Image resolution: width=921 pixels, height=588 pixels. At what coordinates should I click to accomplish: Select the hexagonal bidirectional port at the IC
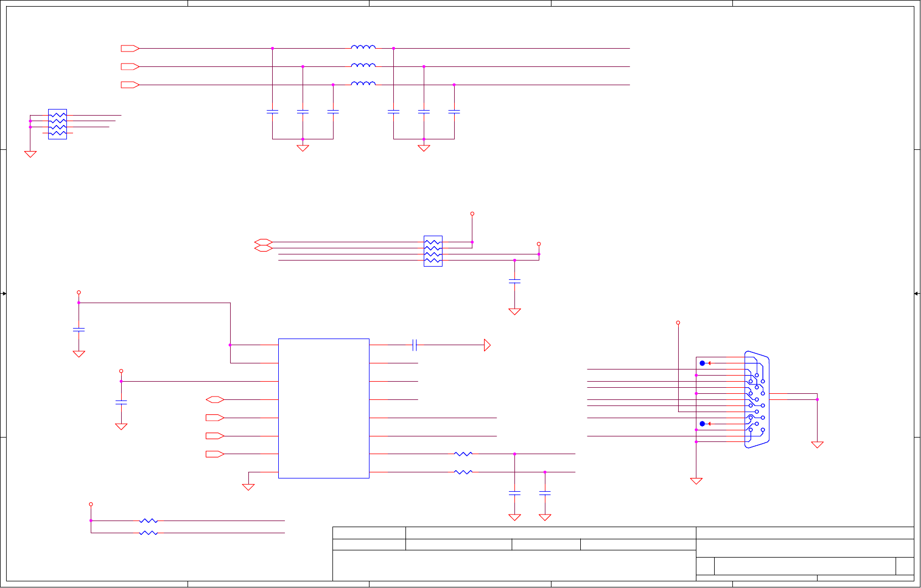pos(215,399)
